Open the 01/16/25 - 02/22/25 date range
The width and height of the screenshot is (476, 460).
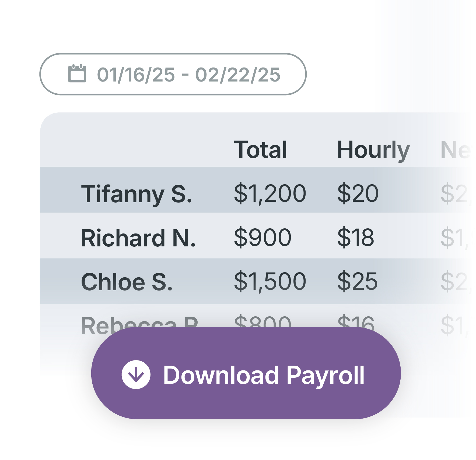point(188,75)
